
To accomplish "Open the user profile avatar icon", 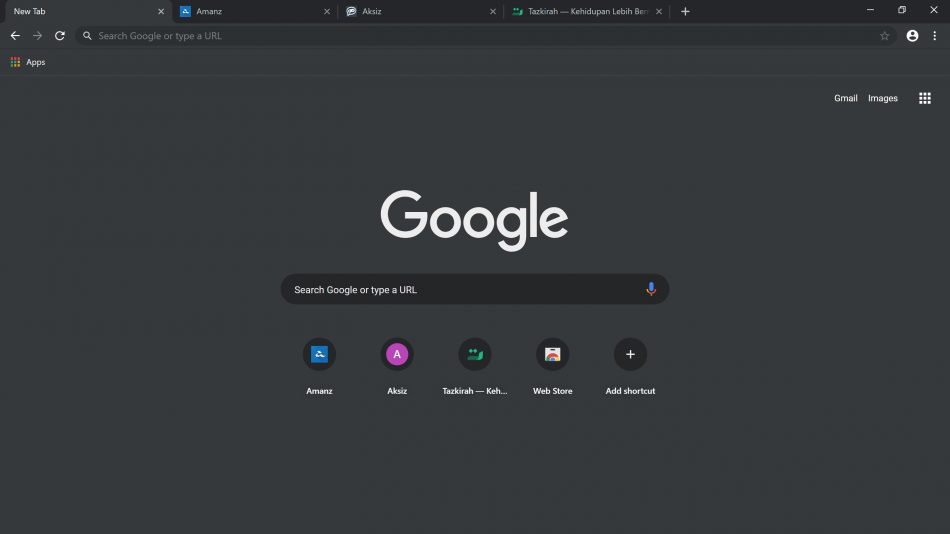I will [912, 36].
